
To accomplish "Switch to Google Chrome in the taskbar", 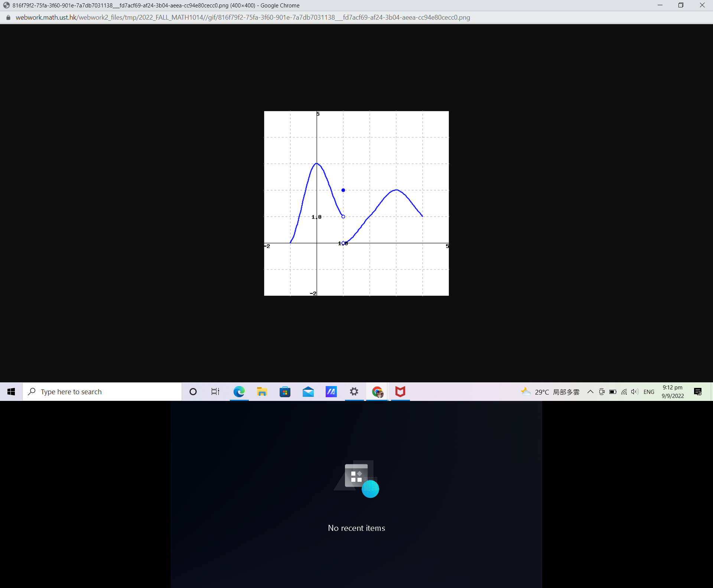I will tap(377, 392).
